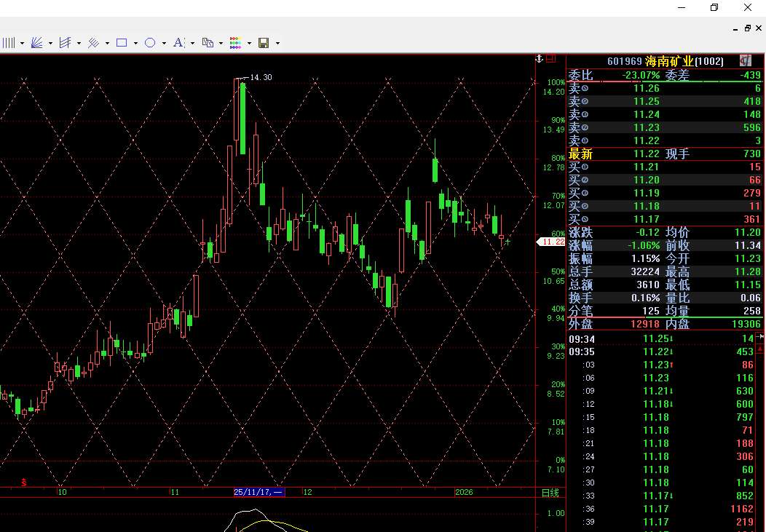Click the 09:35 tick trade row
The image size is (766, 532).
661,352
